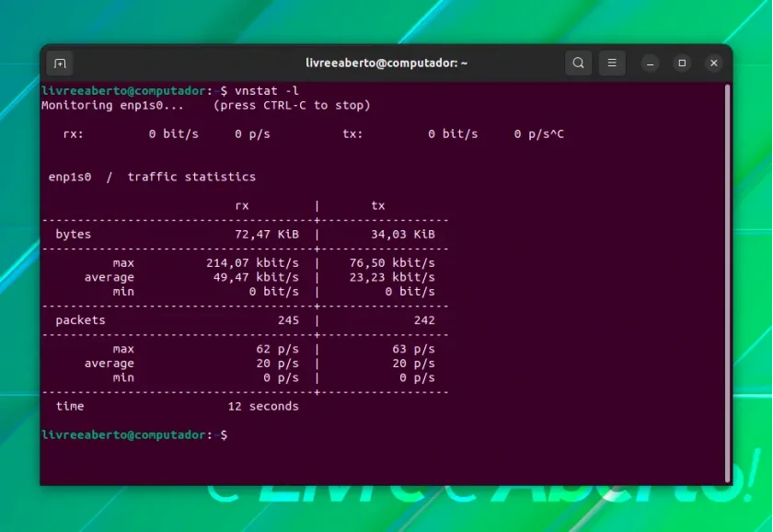773x532 pixels.
Task: Click the duration value 12 seconds
Action: point(263,406)
